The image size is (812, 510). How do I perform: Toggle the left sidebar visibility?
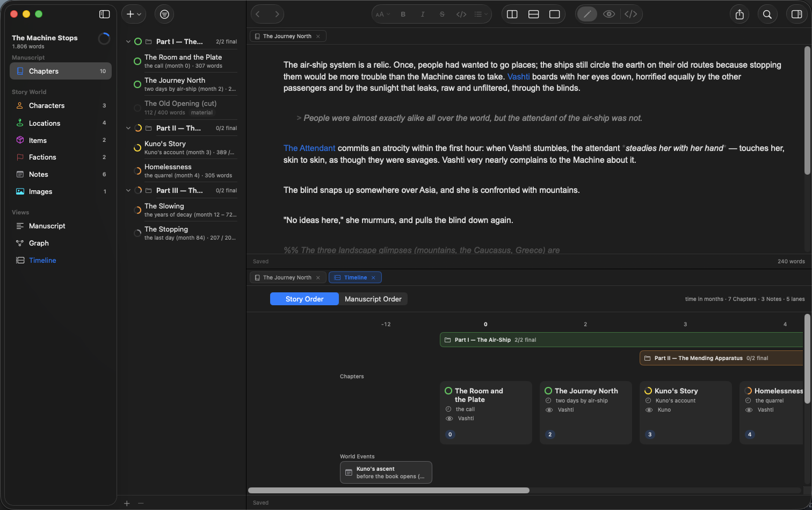(105, 15)
